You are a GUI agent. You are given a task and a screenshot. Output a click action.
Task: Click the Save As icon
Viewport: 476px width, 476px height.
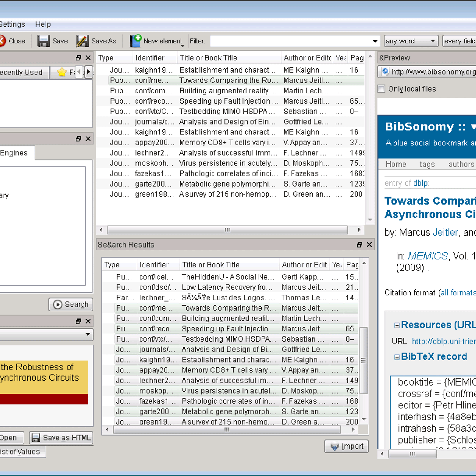click(x=82, y=41)
